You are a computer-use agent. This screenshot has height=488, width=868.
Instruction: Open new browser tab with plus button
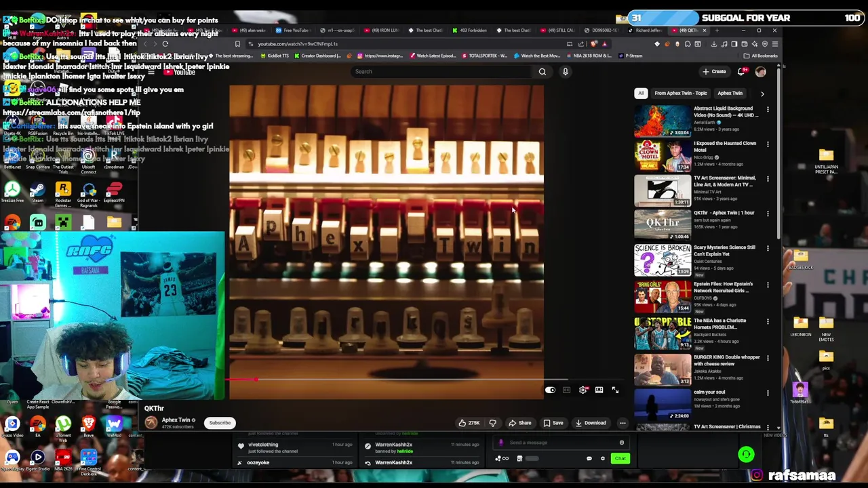717,30
